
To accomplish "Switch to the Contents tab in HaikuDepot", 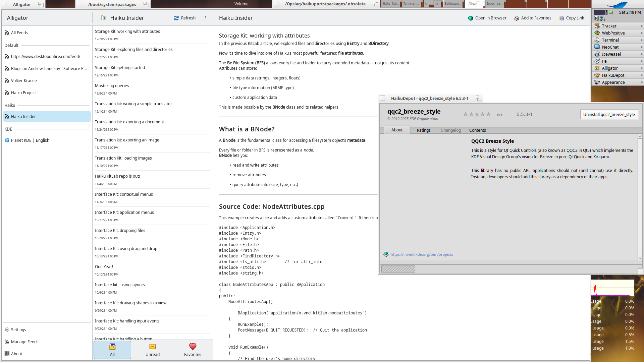I will point(477,130).
